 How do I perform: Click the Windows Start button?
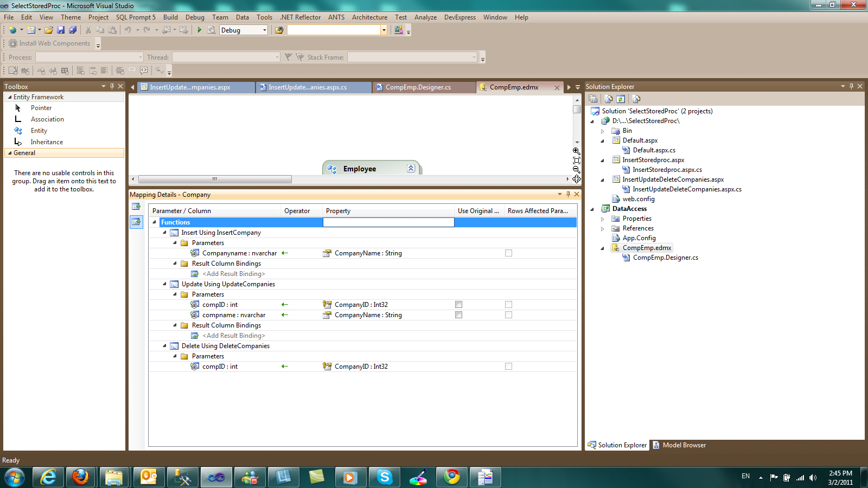click(15, 477)
